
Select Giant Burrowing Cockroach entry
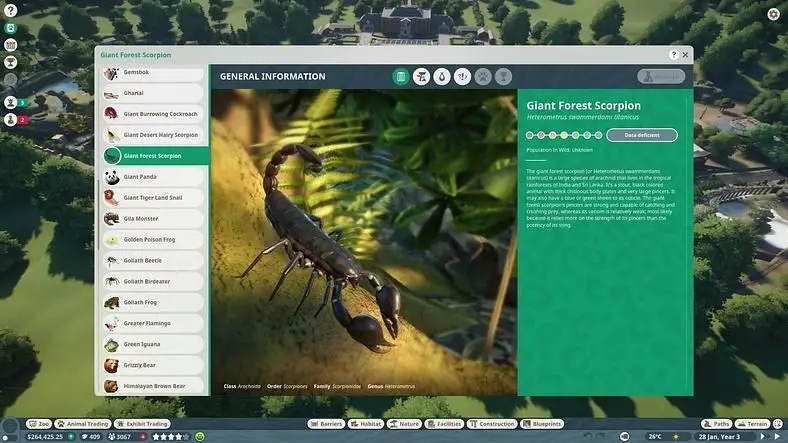coord(153,115)
